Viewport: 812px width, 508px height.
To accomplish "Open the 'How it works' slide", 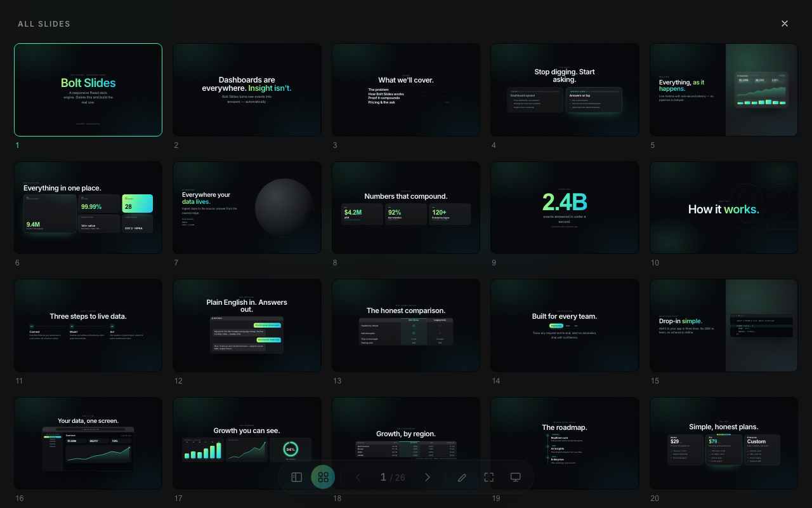I will [x=724, y=208].
